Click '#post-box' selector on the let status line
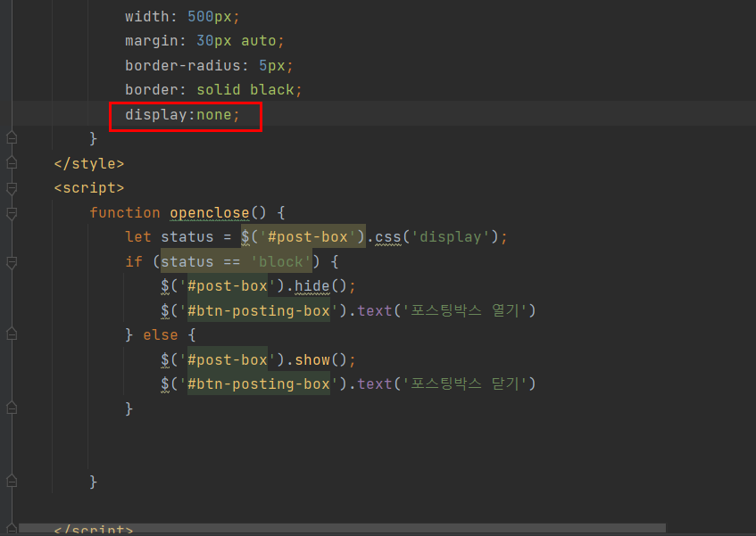Screen dimensions: 756x536 pyautogui.click(x=308, y=237)
